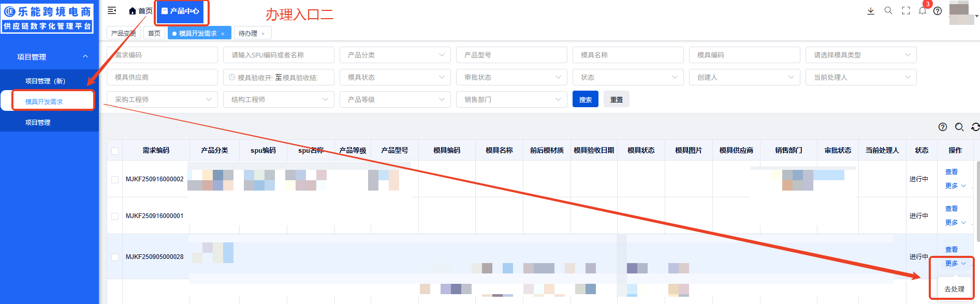Click 查看 for row MJKF250905000028

pos(952,250)
